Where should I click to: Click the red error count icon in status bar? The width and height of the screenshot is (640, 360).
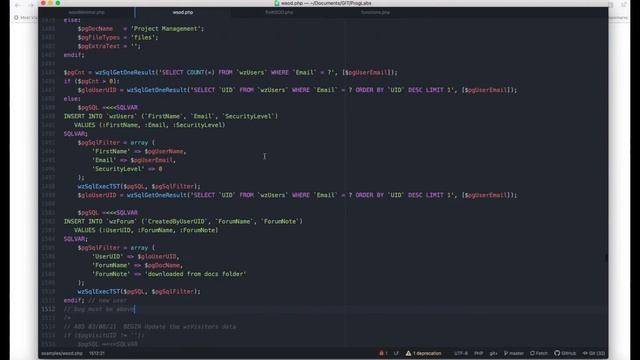tap(383, 353)
